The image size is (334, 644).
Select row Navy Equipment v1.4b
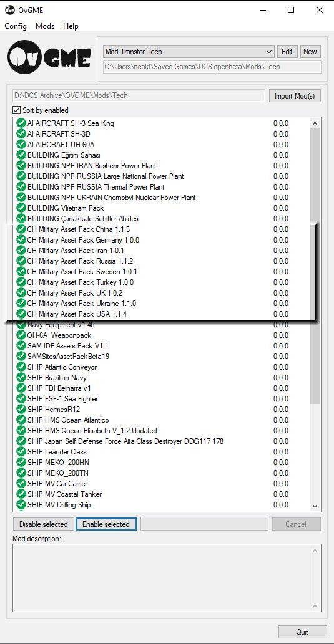(162, 325)
